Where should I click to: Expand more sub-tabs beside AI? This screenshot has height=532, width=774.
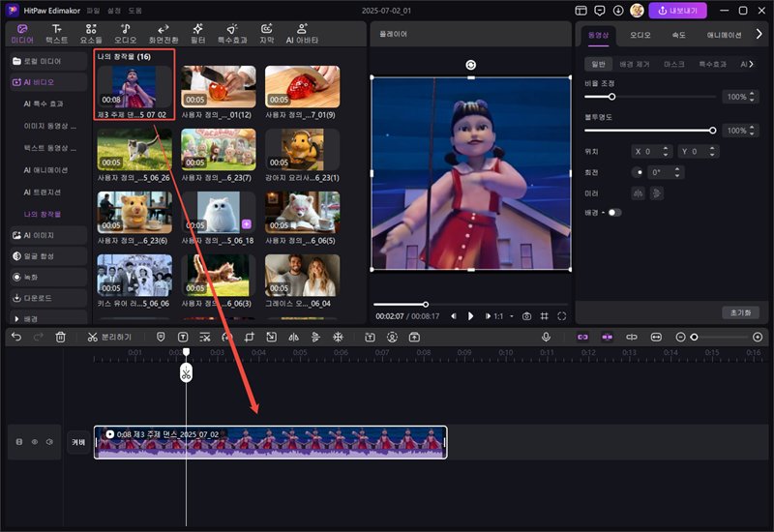(752, 64)
